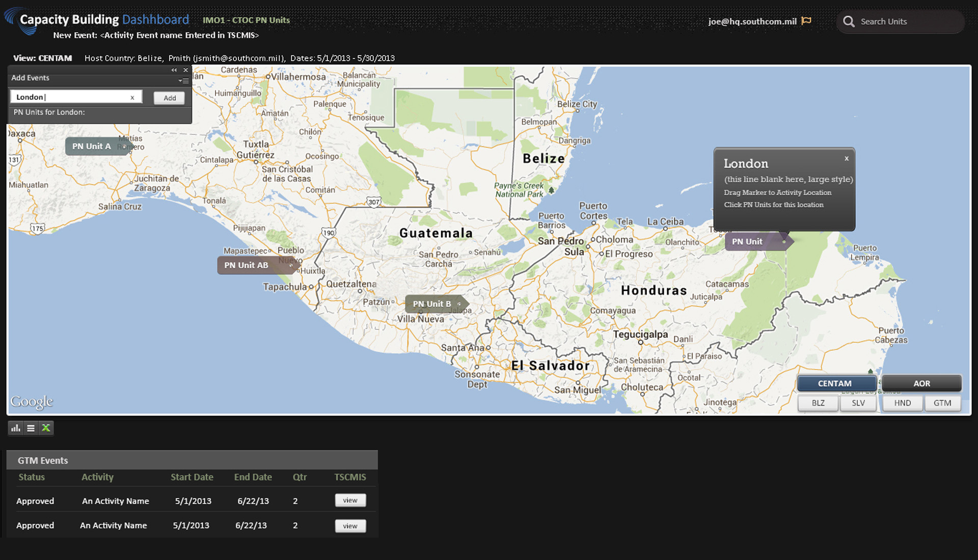Collapse the Add Events panel with double arrows
The image size is (978, 560).
click(x=174, y=70)
